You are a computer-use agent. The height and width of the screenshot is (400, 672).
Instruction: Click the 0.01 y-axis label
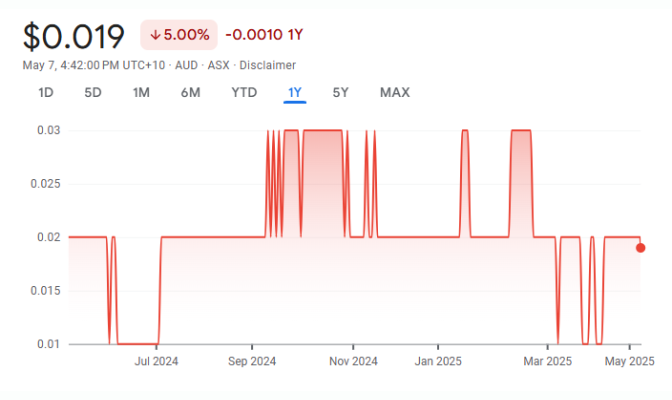coord(48,344)
